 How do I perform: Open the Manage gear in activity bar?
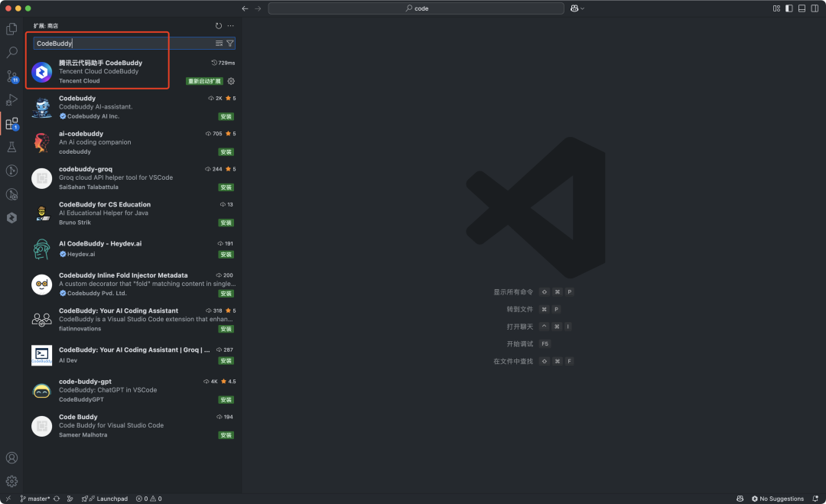[11, 481]
